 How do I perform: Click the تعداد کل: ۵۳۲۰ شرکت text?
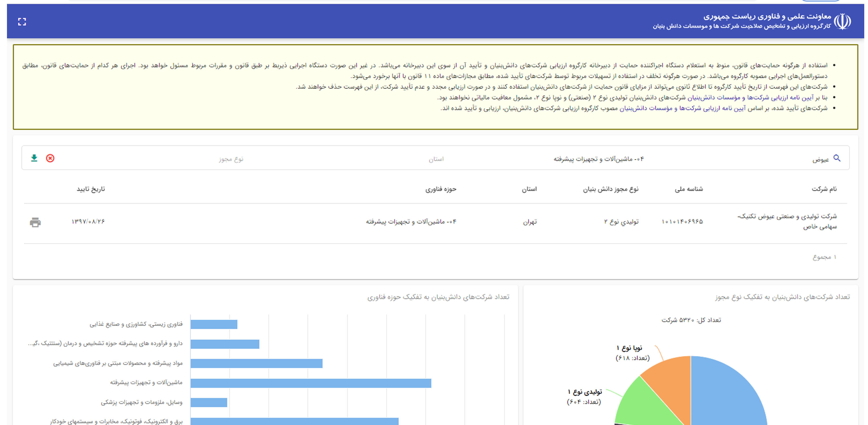(691, 320)
